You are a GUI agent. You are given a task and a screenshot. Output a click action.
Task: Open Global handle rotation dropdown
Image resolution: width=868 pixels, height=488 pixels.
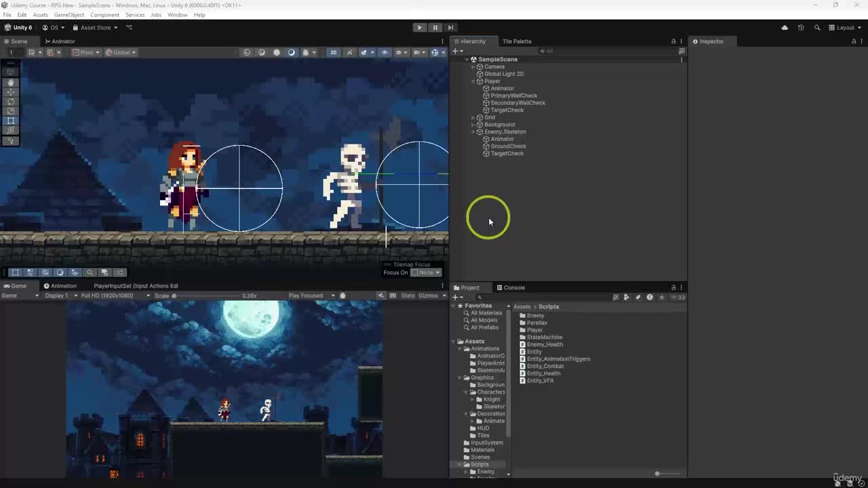(x=121, y=52)
